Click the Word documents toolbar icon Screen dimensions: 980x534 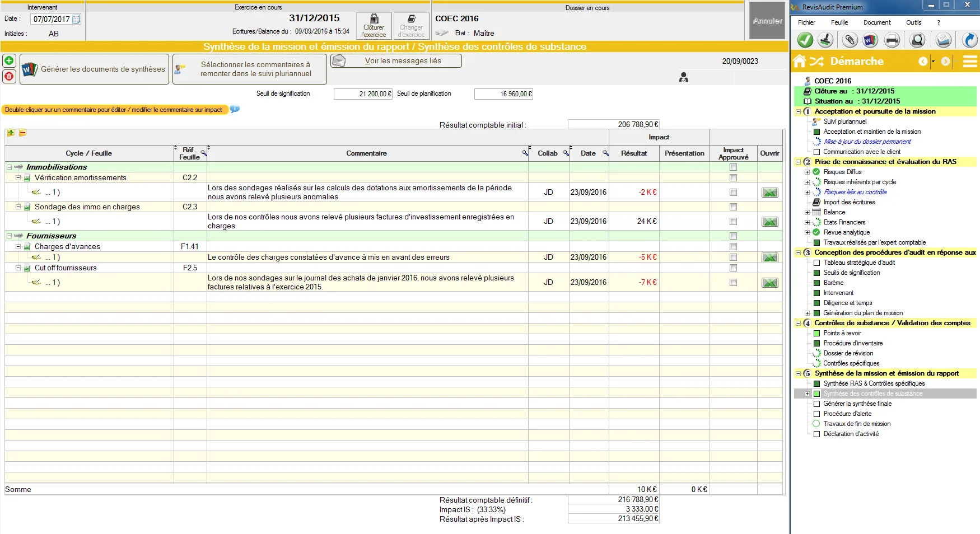pos(870,40)
